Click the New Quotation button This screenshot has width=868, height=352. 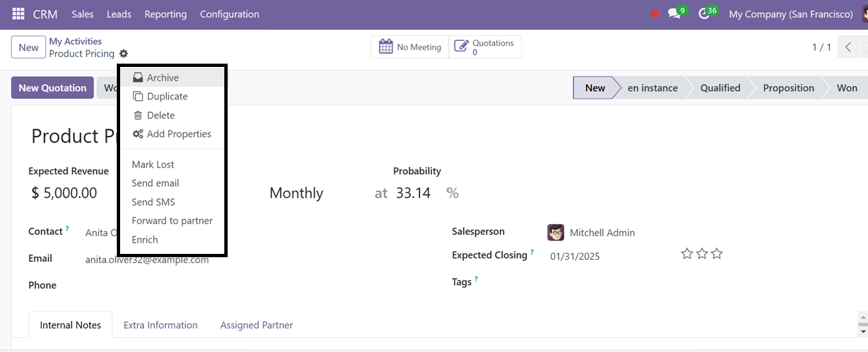tap(52, 88)
